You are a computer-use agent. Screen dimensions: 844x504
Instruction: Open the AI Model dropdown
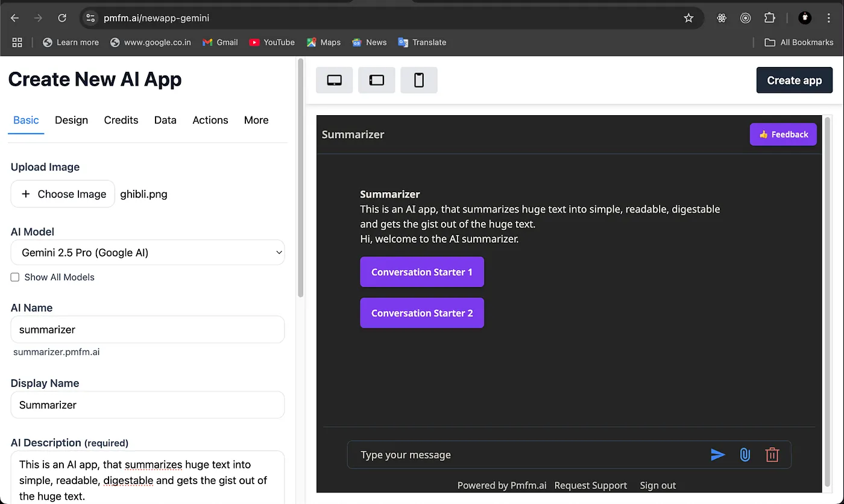pos(148,253)
